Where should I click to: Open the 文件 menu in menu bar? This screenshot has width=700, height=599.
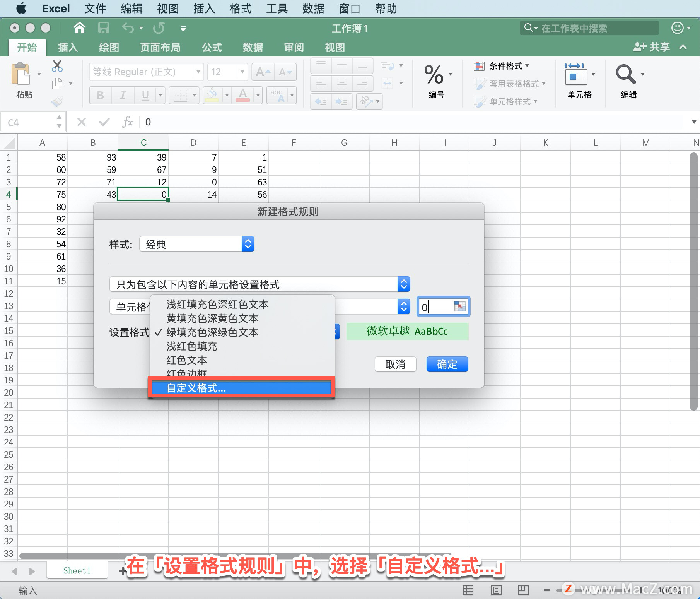(95, 9)
